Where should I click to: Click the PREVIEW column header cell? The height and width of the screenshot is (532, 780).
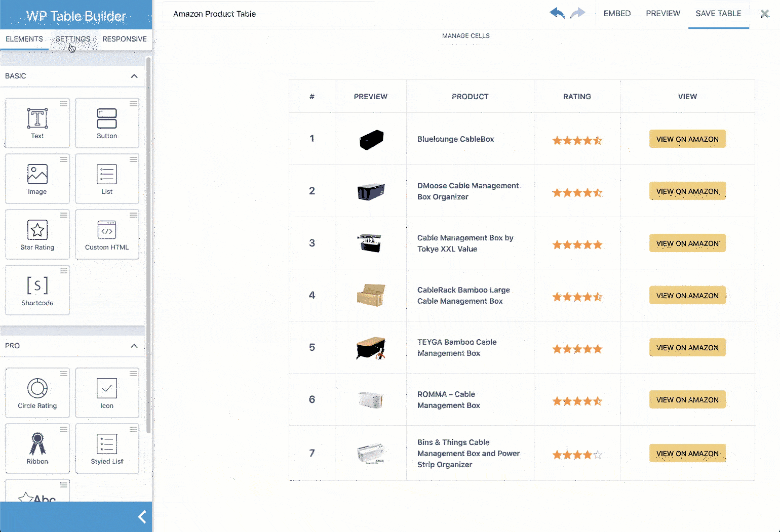click(371, 96)
